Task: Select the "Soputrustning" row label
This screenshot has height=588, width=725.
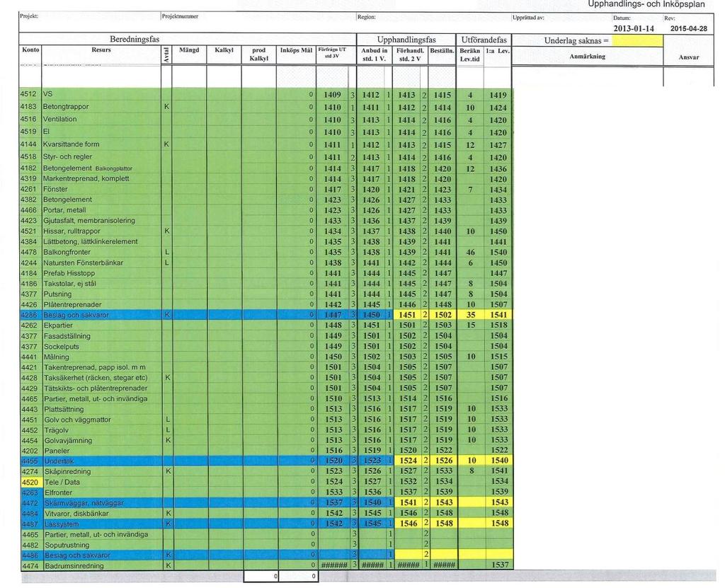Action: coord(67,545)
